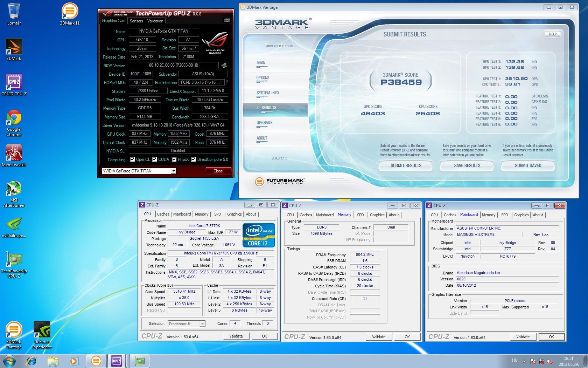Click the SUBMIT SAVED button
Viewport: 588px width, 368px height.
528,165
